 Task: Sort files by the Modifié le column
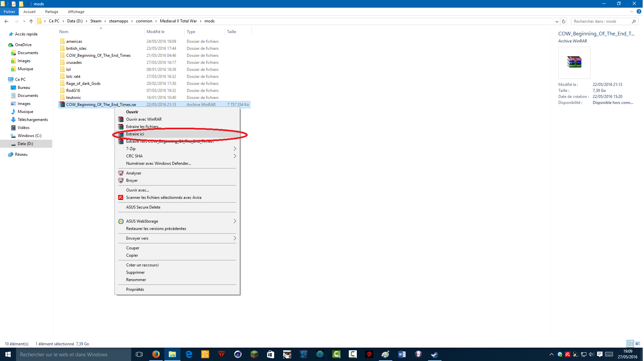(x=156, y=32)
